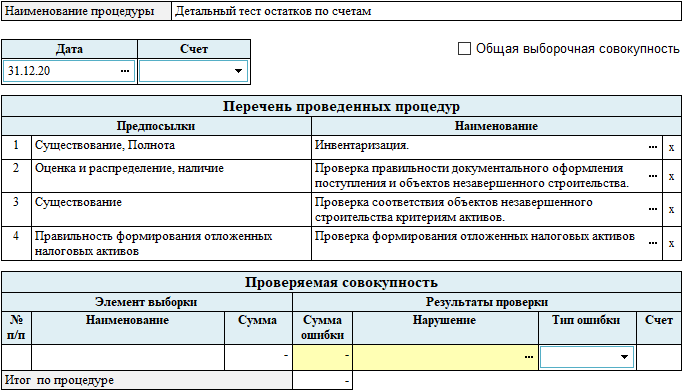The width and height of the screenshot is (683, 391).
Task: Click the Нарушение column header
Action: tap(445, 327)
